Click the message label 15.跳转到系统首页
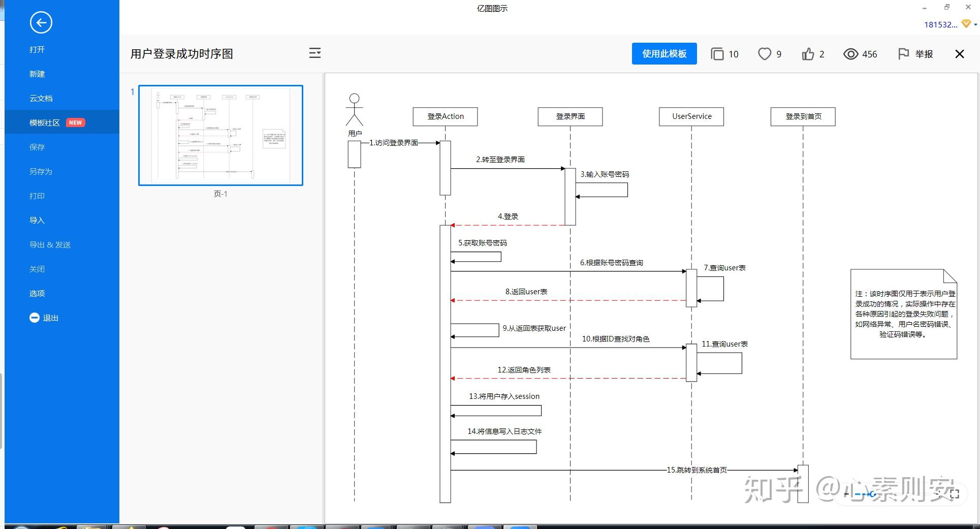This screenshot has height=529, width=980. pyautogui.click(x=697, y=470)
